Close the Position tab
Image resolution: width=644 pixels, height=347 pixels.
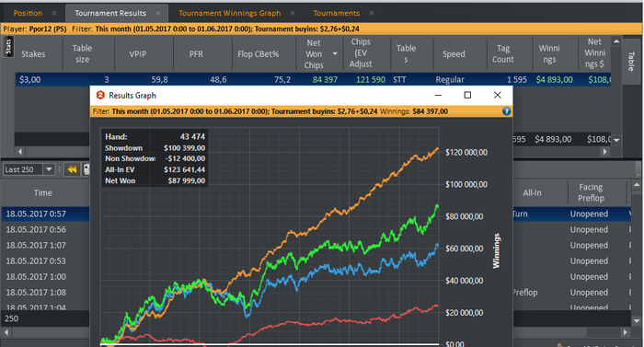pos(54,13)
